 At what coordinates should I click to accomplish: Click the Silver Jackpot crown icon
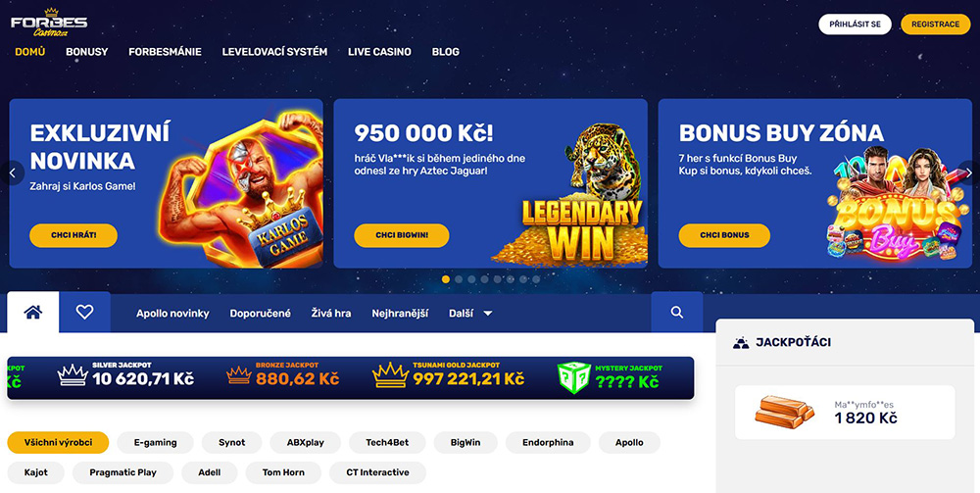[x=73, y=375]
